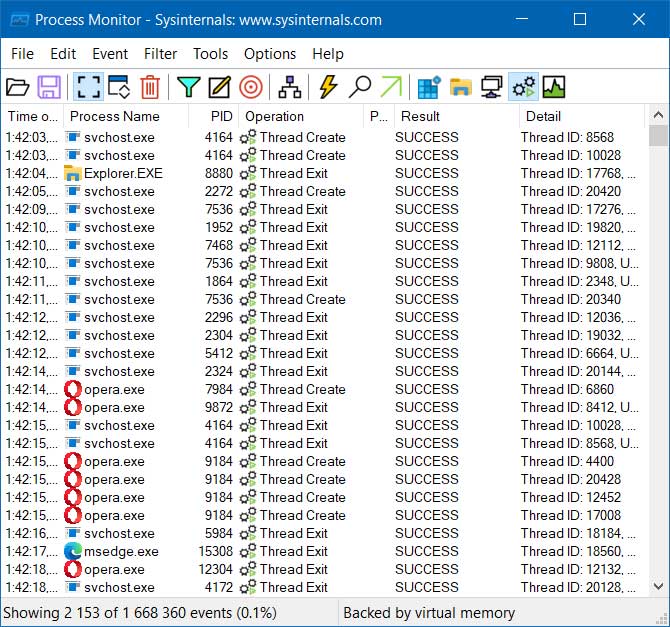Click the Thread ID: 12452 detail cell
The width and height of the screenshot is (670, 627).
[x=570, y=497]
